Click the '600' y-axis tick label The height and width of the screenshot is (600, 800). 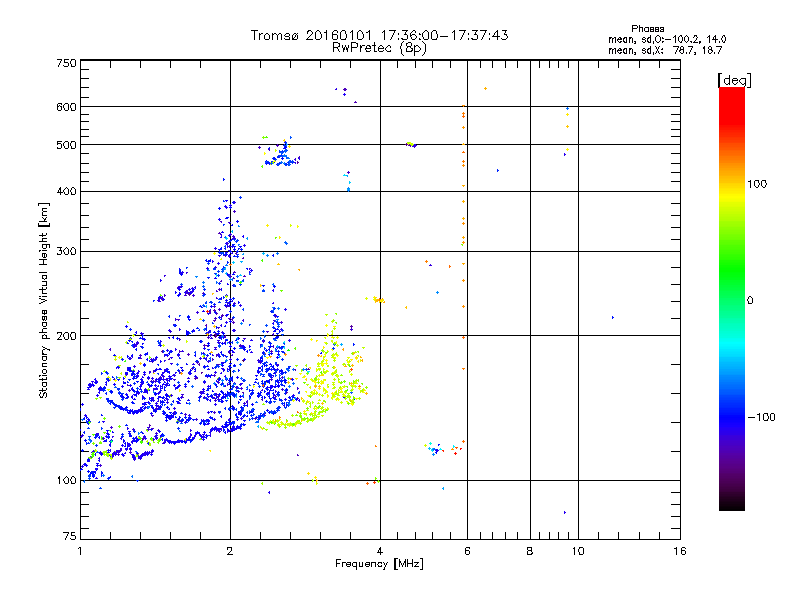66,107
